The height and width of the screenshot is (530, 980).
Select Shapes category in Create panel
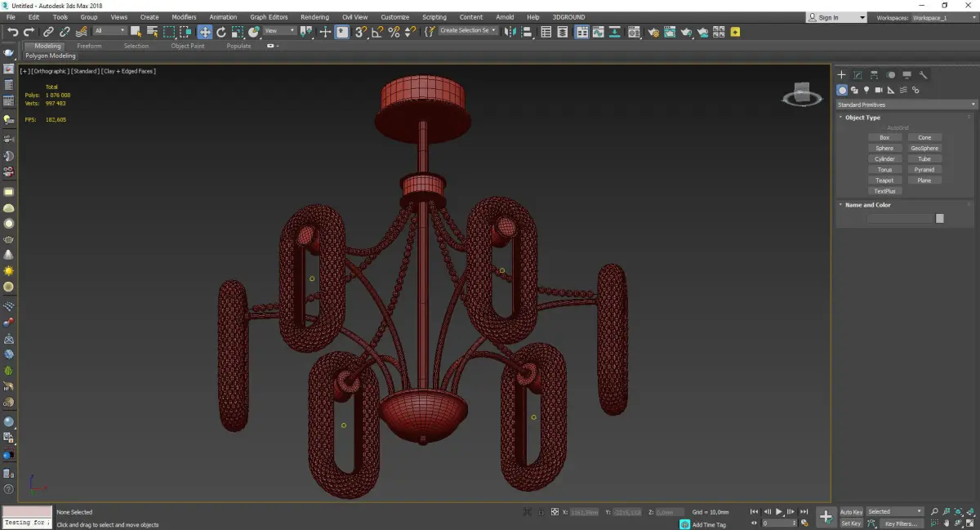(854, 91)
